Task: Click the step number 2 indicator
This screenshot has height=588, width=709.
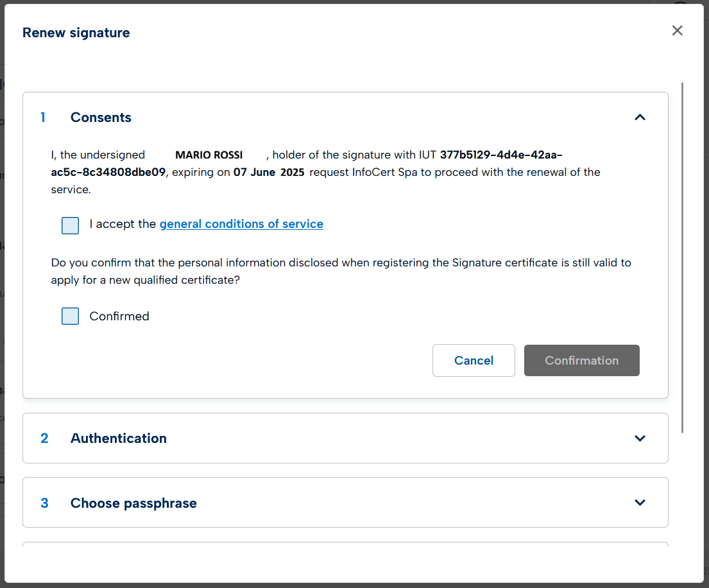Action: (x=44, y=438)
